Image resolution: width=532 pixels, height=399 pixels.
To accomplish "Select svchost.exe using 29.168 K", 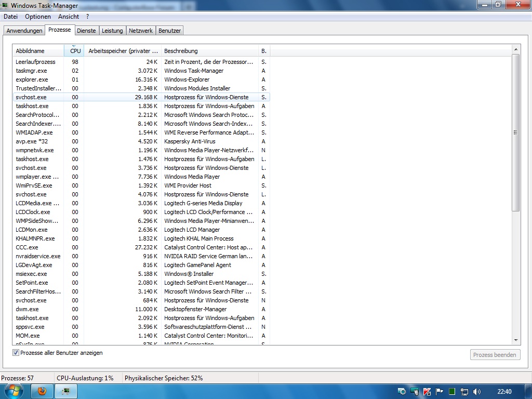I will pyautogui.click(x=141, y=97).
